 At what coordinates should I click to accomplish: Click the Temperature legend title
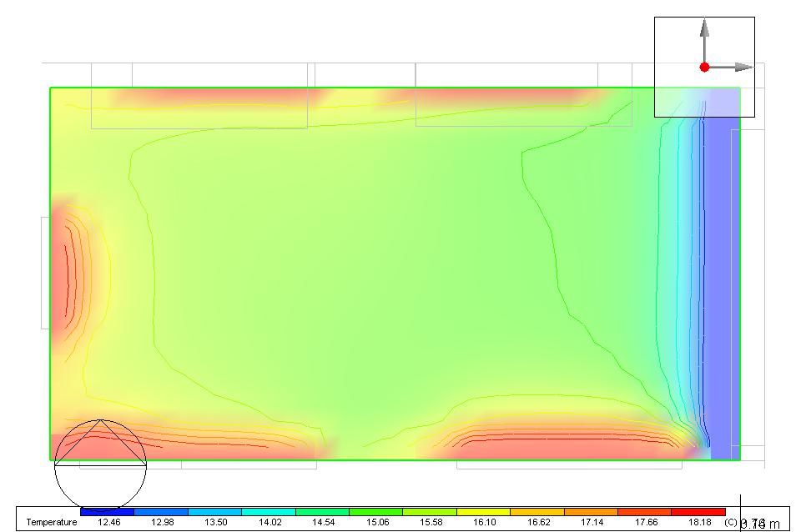(x=52, y=522)
